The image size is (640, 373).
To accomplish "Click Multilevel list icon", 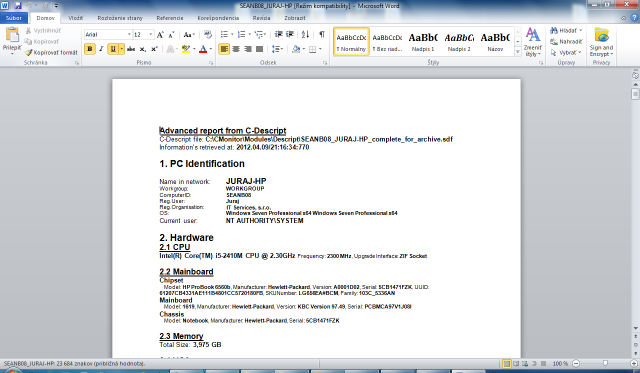I will [x=258, y=35].
